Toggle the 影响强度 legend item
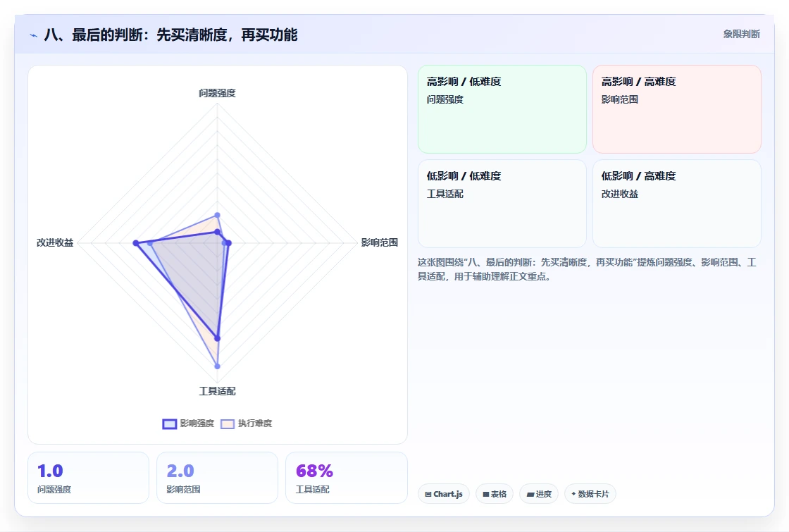Viewport: 789px width, 532px height. point(188,423)
